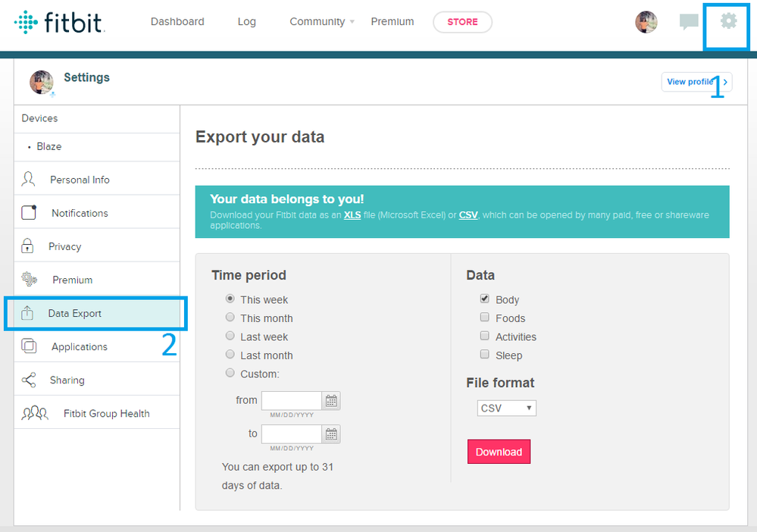Check the Foods data checkbox
757x532 pixels.
coord(485,318)
